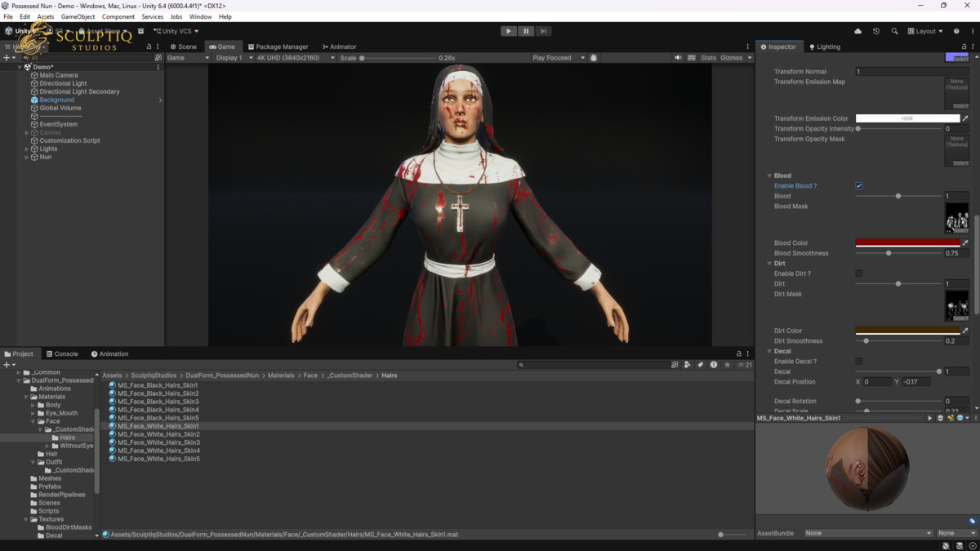Open the Layout dropdown
This screenshot has height=551, width=980.
coord(926,31)
